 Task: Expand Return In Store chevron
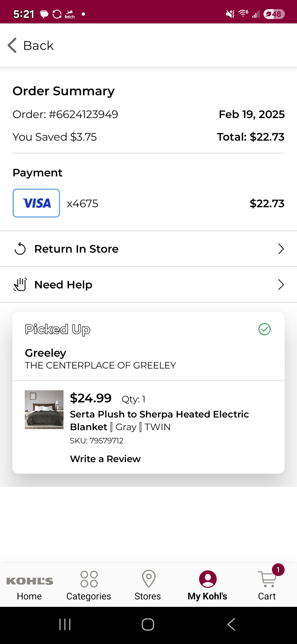(281, 249)
